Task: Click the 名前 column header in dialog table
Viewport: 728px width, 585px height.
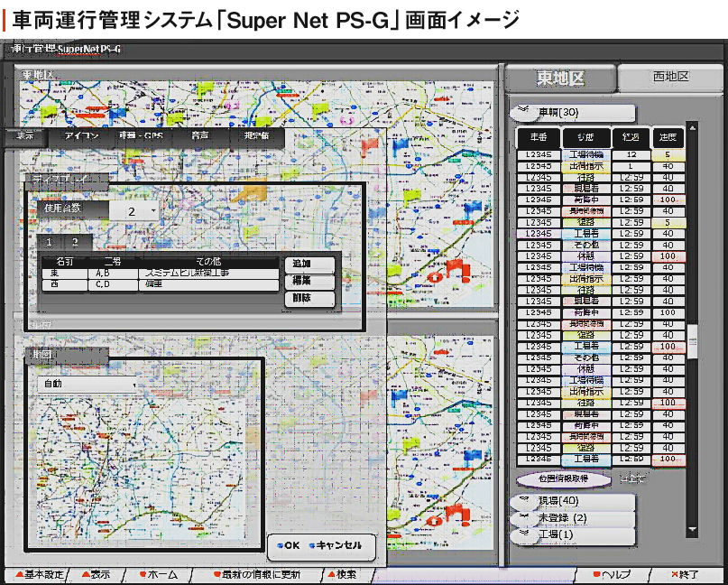Action: pyautogui.click(x=65, y=262)
